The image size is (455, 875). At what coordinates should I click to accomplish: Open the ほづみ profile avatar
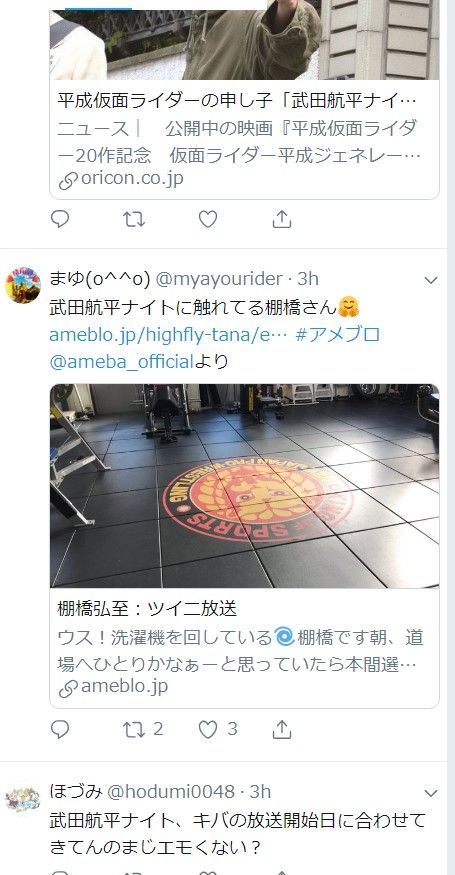23,799
